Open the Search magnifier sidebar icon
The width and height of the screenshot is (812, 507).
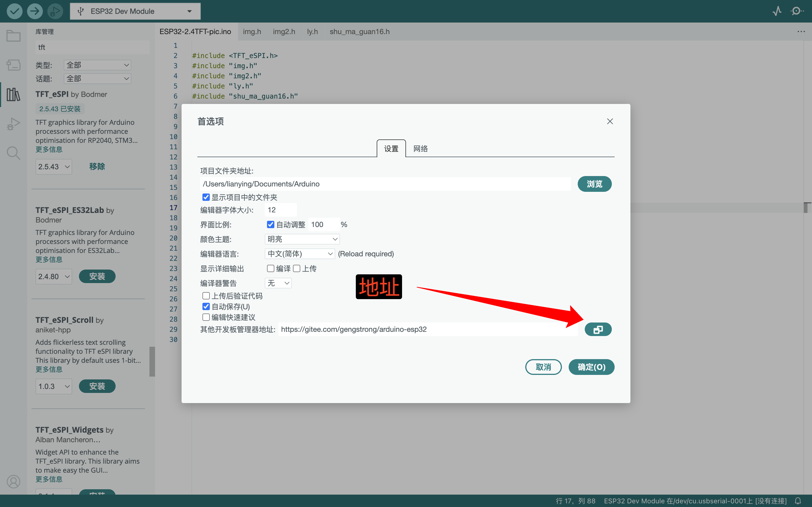pos(14,153)
